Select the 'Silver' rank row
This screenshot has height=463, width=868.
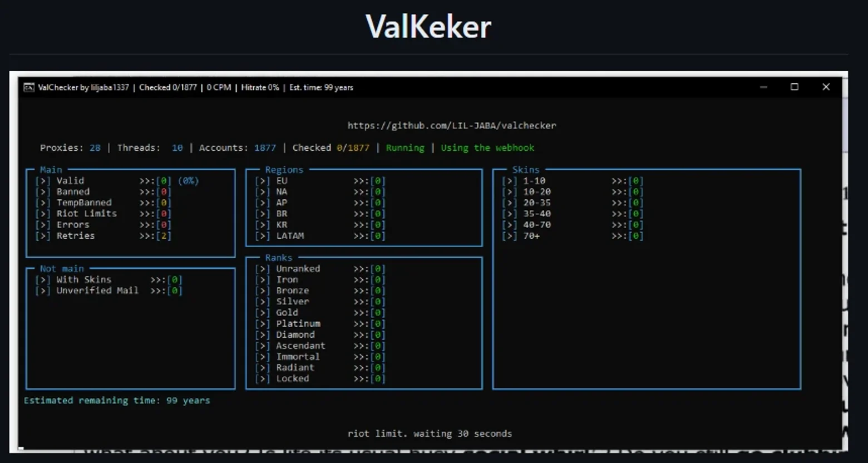tap(320, 302)
